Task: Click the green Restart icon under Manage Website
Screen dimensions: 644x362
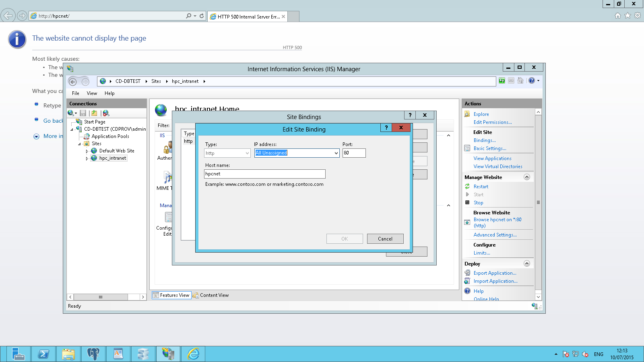Action: [x=467, y=187]
